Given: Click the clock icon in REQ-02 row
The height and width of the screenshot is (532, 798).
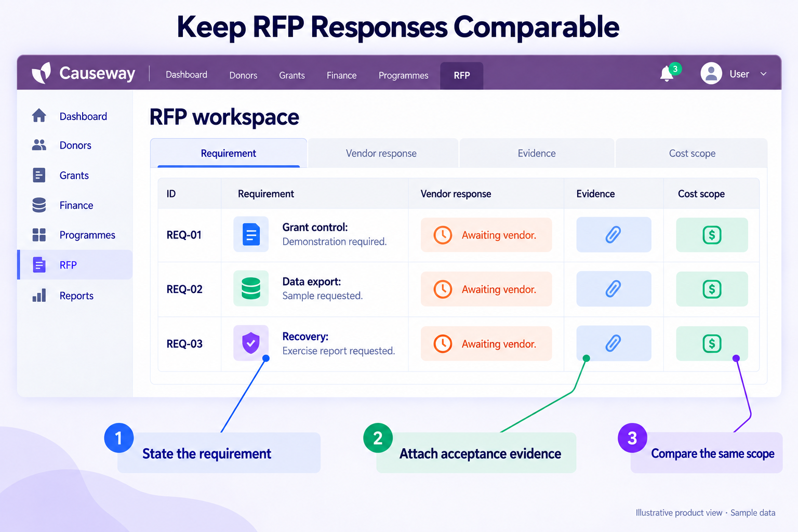Looking at the screenshot, I should [443, 289].
